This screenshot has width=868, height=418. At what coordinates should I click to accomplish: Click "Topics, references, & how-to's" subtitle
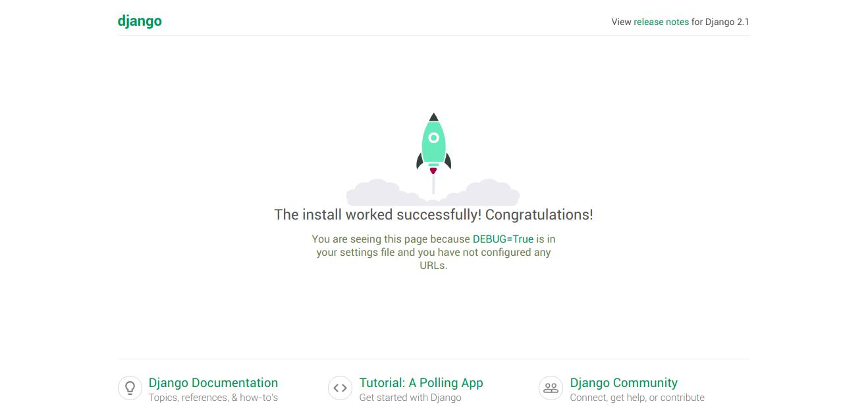click(213, 398)
